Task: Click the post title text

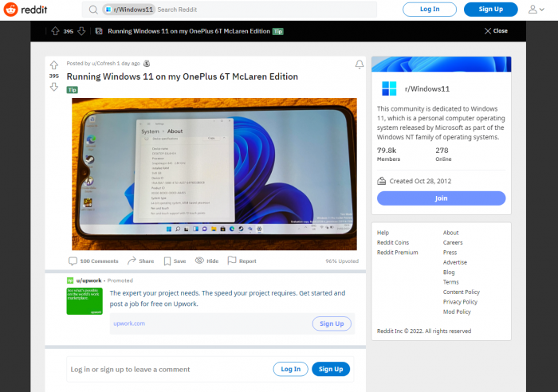Action: pos(183,76)
